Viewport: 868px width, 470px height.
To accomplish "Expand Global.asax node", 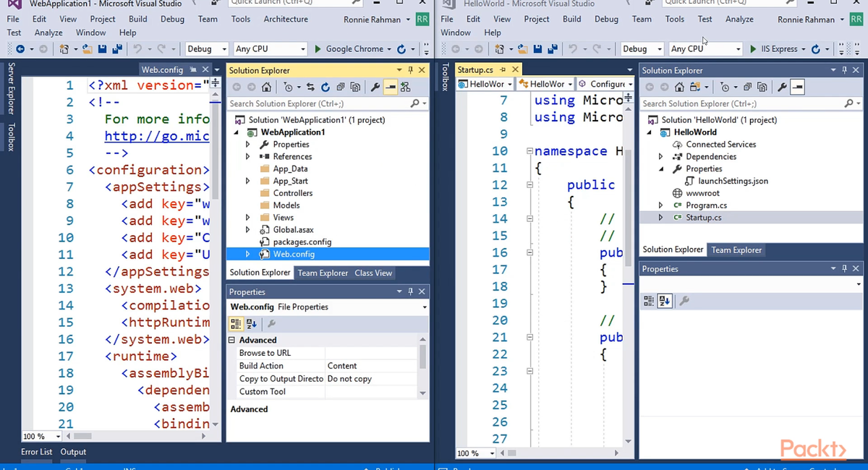I will pyautogui.click(x=247, y=230).
